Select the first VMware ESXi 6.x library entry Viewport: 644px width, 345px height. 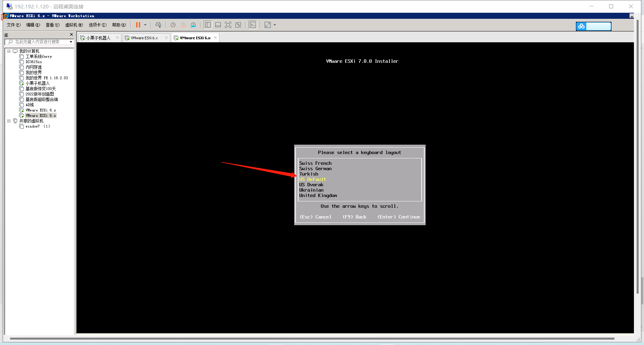[x=41, y=110]
